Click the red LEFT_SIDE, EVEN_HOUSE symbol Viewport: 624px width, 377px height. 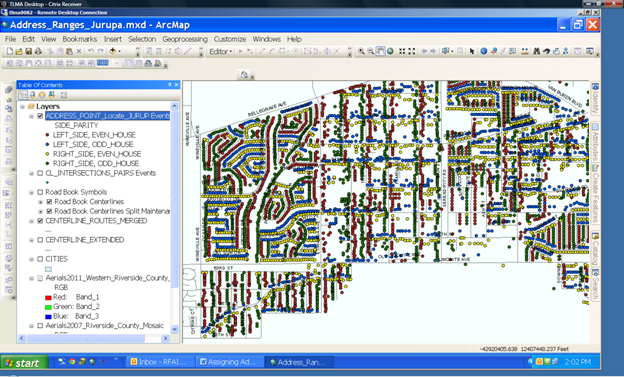point(47,135)
